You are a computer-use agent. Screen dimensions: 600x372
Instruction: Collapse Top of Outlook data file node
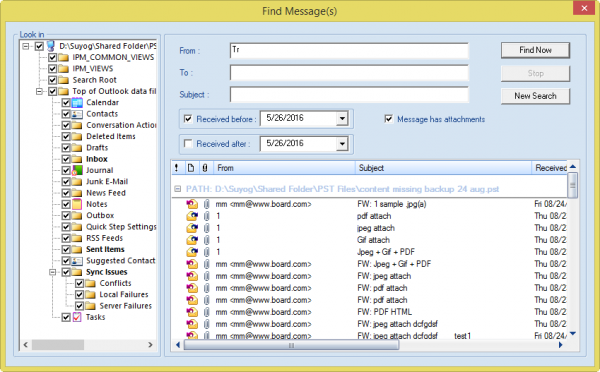39,91
